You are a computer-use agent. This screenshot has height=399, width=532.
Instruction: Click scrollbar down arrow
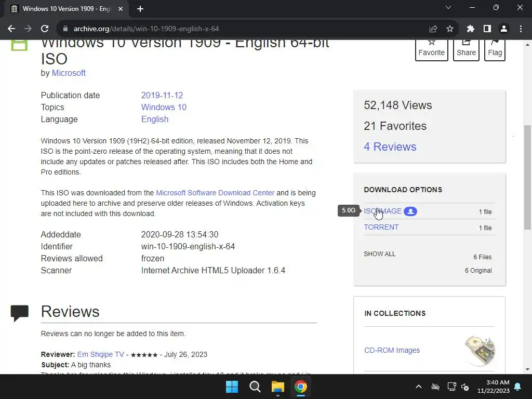pos(527,369)
